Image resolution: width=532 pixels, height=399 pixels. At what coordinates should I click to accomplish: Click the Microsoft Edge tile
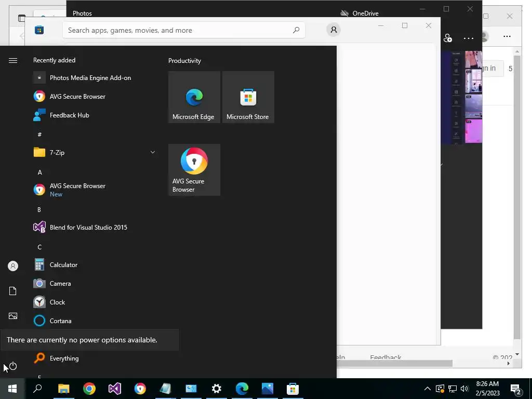point(194,97)
